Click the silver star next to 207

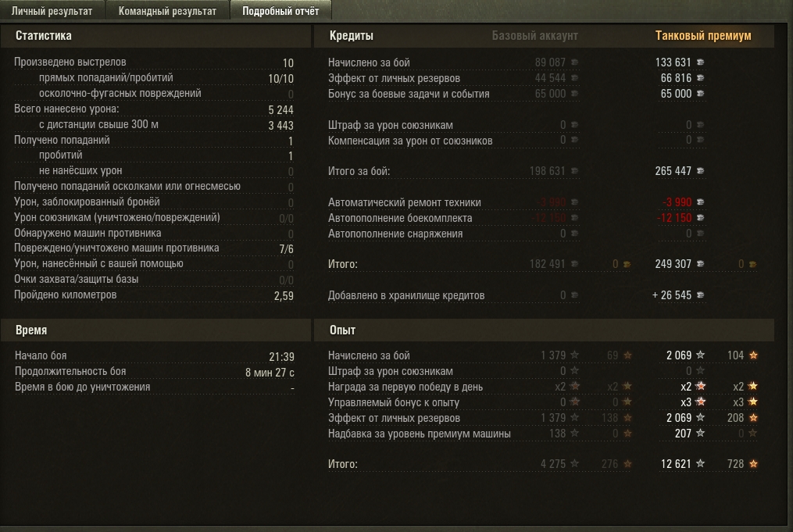(x=701, y=433)
